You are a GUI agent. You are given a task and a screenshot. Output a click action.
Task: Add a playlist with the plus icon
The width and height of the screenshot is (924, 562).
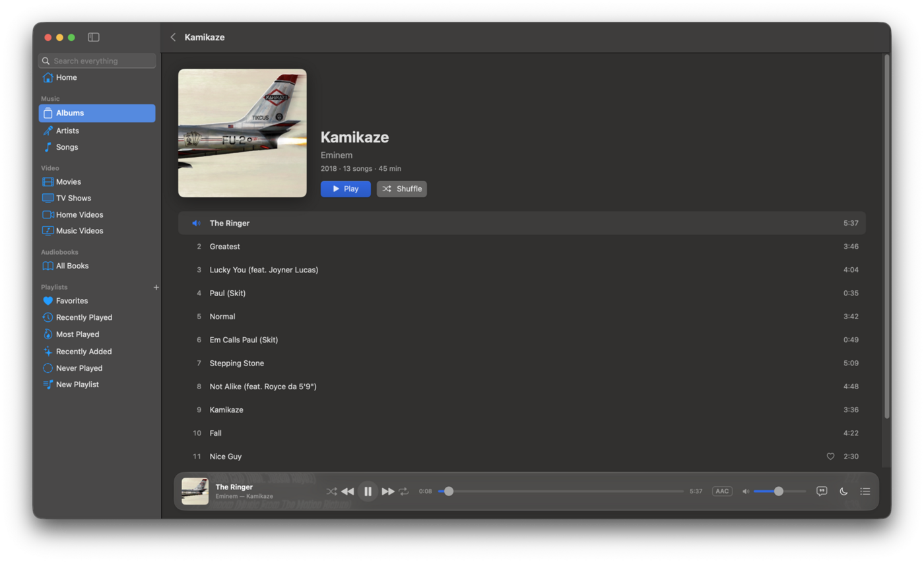(x=156, y=288)
